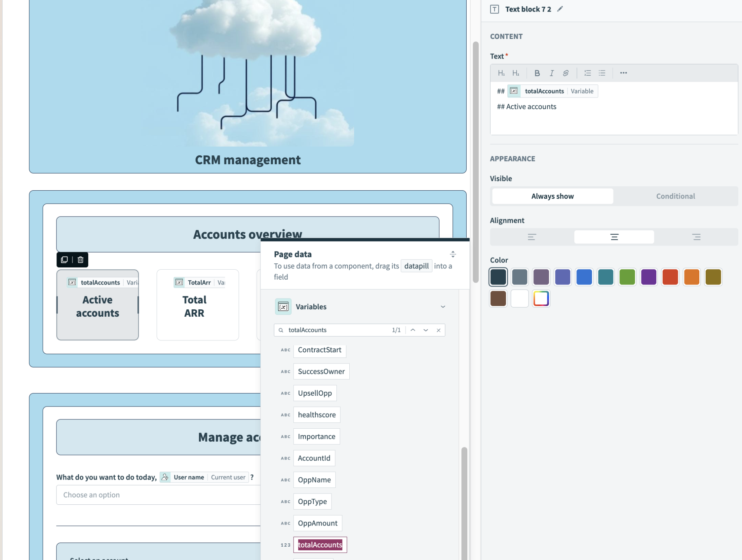Viewport: 742px width, 560px height.
Task: Collapse the Variables section chevron
Action: tap(442, 307)
